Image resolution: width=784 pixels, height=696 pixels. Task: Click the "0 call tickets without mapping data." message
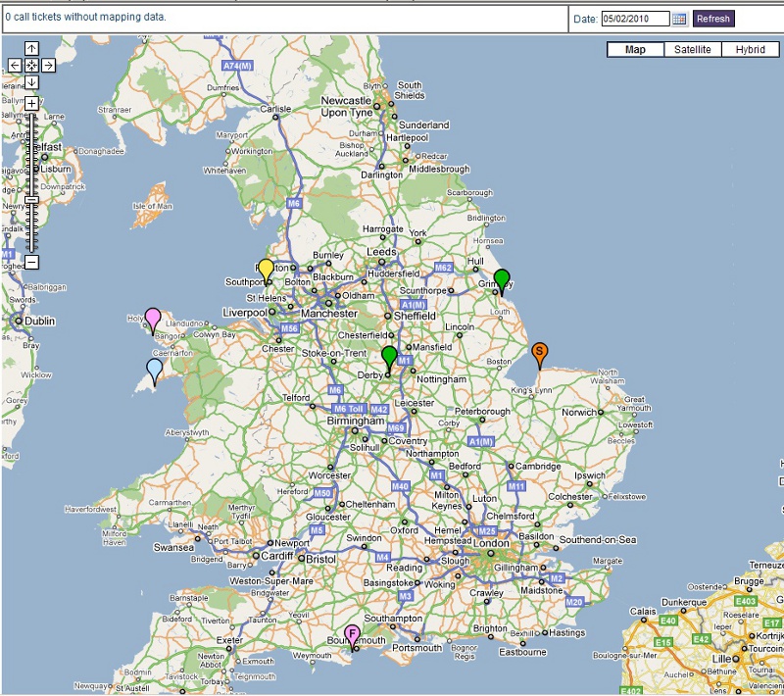85,17
